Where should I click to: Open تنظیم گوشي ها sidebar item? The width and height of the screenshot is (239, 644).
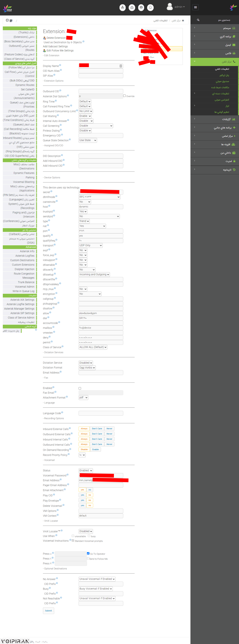tap(221, 112)
